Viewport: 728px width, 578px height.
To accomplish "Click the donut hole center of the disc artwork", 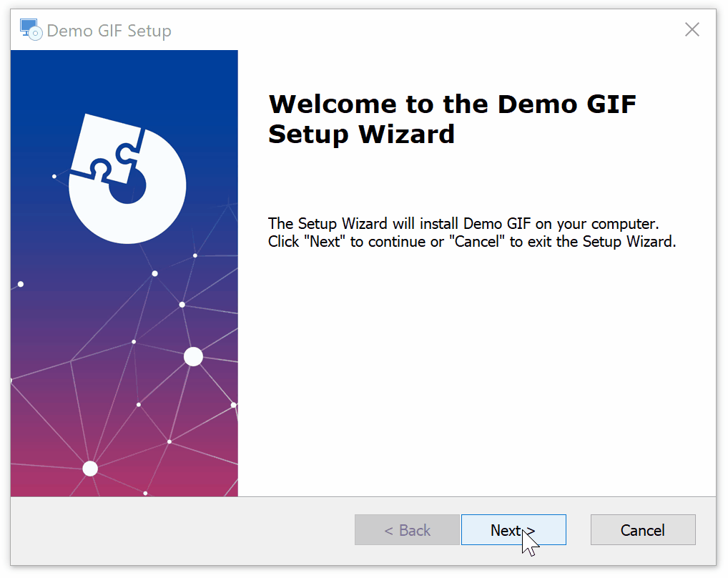I will [127, 187].
